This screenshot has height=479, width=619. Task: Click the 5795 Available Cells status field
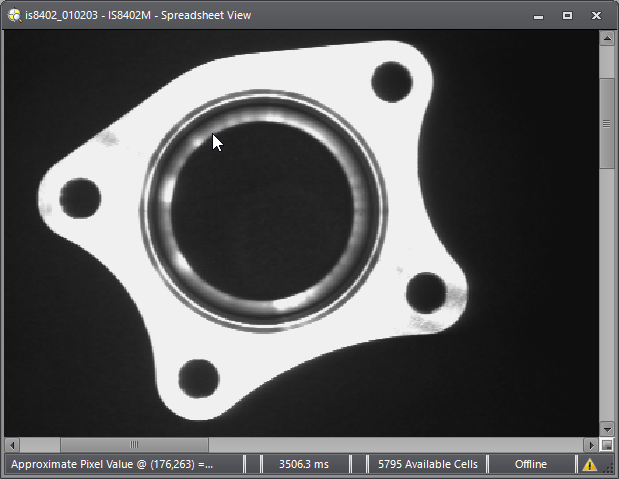pos(428,465)
